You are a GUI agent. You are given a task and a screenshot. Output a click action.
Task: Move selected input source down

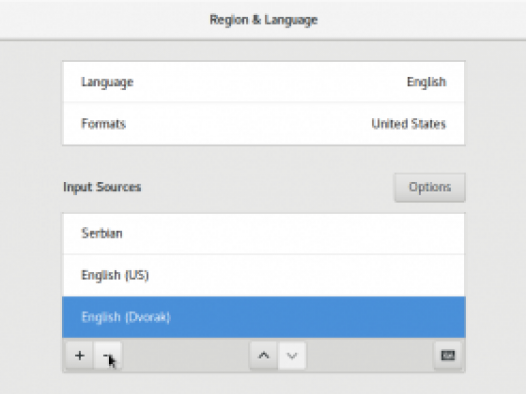pos(292,355)
